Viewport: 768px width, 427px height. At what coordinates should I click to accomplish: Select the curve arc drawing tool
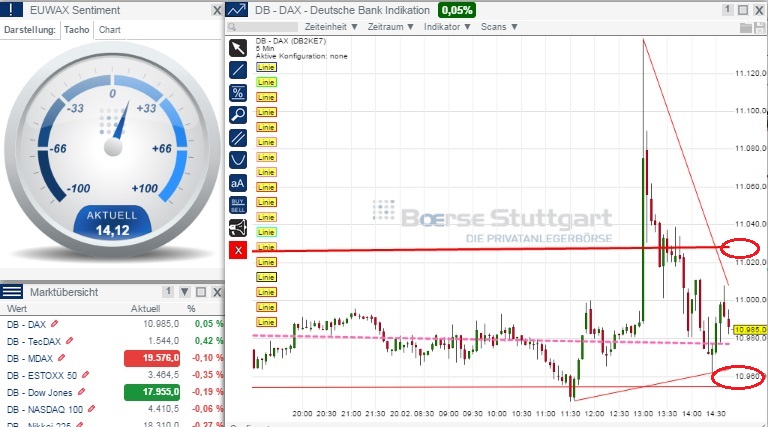[238, 160]
